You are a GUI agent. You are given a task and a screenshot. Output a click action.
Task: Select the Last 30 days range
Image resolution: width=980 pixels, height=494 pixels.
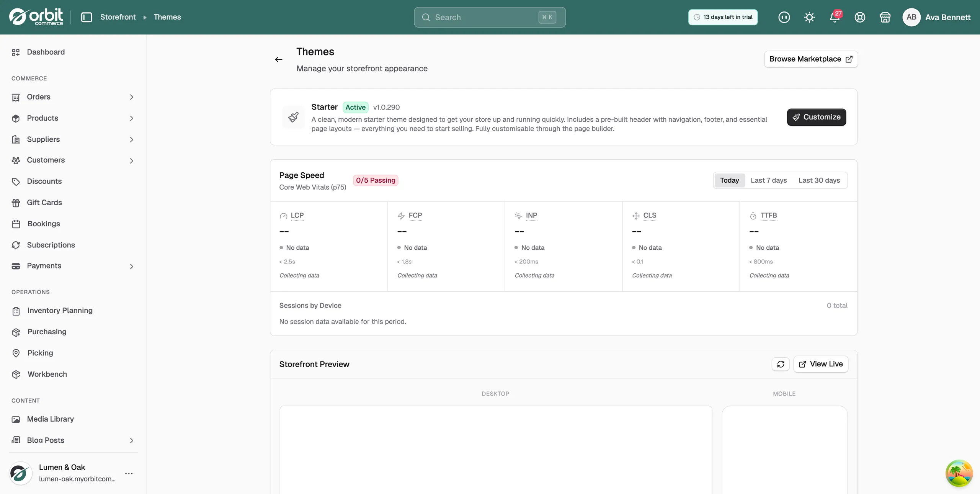pyautogui.click(x=819, y=180)
